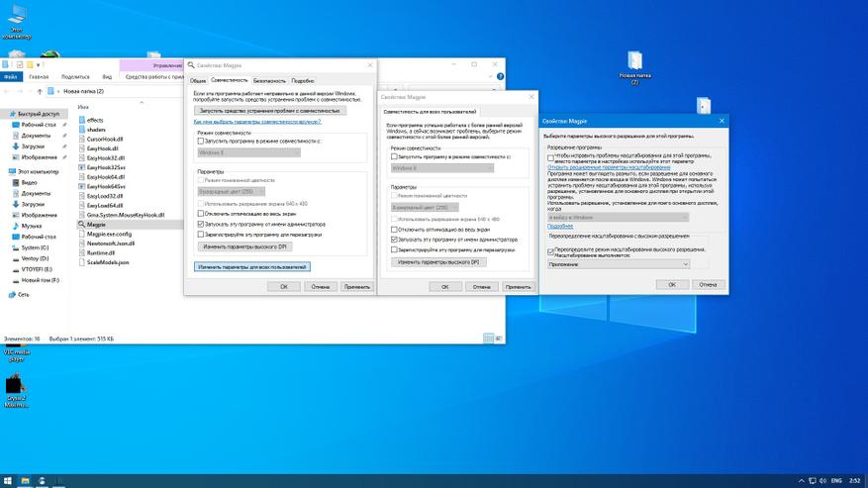868x488 pixels.
Task: Enable 'Отключить оптимизацию во весь экран' in the leftmost dialog
Action: pyautogui.click(x=201, y=213)
